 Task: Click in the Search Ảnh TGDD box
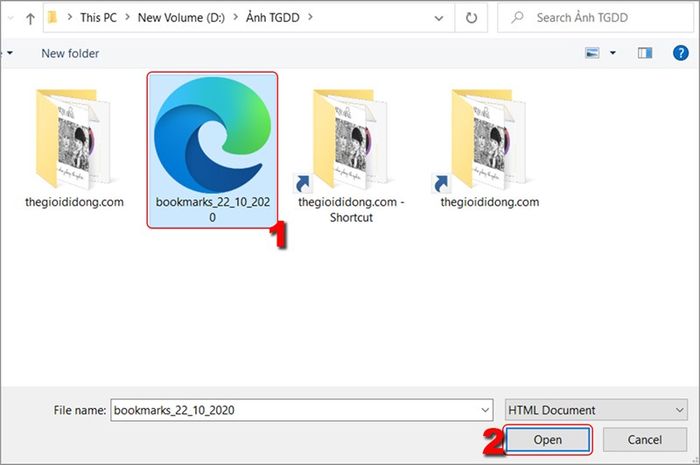(x=595, y=18)
